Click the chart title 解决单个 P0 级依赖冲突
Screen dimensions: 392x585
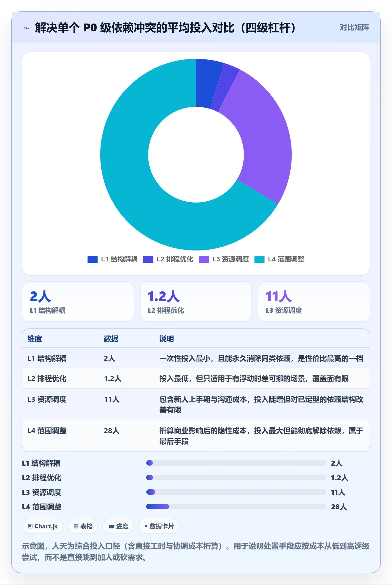point(165,28)
